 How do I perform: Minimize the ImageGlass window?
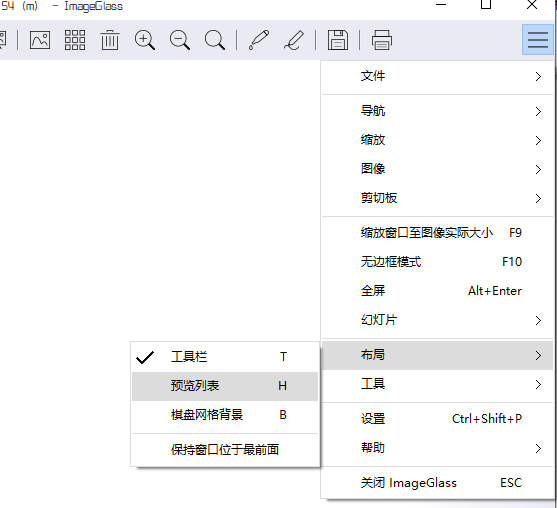point(441,5)
